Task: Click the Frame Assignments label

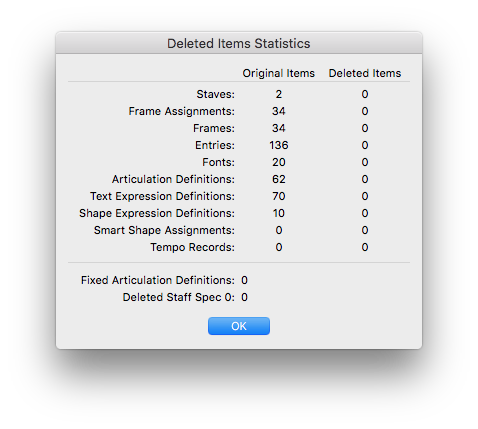Action: [182, 111]
